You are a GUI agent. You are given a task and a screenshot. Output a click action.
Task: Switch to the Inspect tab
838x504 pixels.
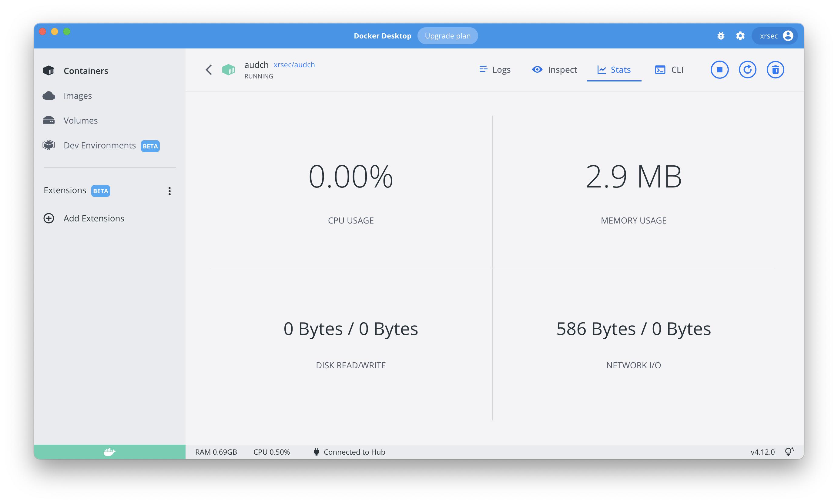pyautogui.click(x=555, y=70)
